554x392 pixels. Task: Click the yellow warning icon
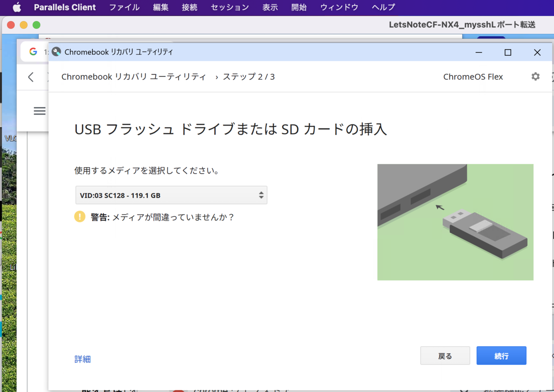click(80, 217)
